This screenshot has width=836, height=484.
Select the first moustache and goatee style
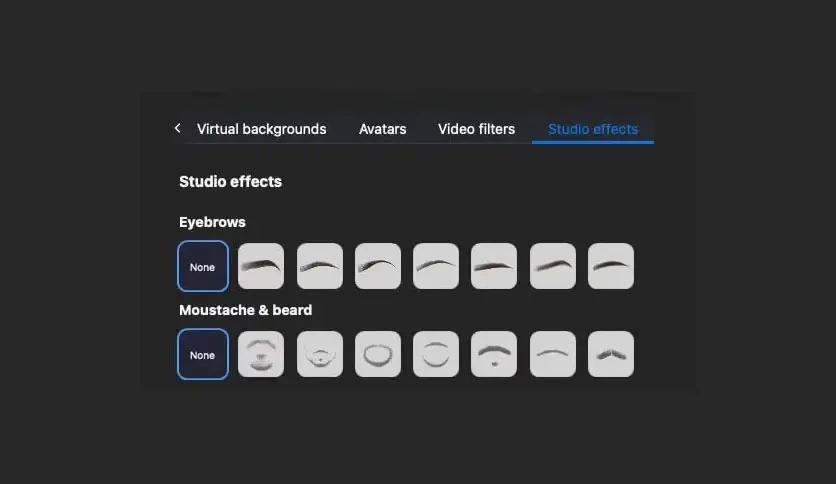(x=261, y=354)
